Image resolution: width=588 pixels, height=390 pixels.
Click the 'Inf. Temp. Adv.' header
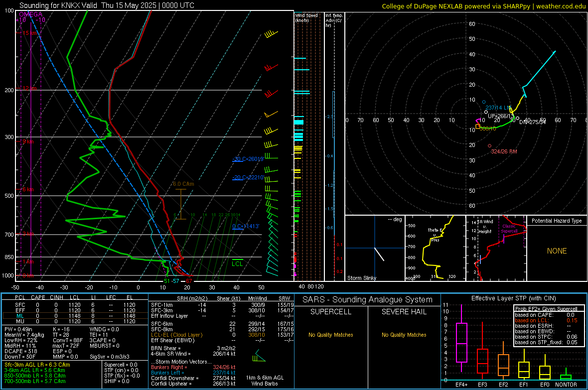pyautogui.click(x=334, y=20)
